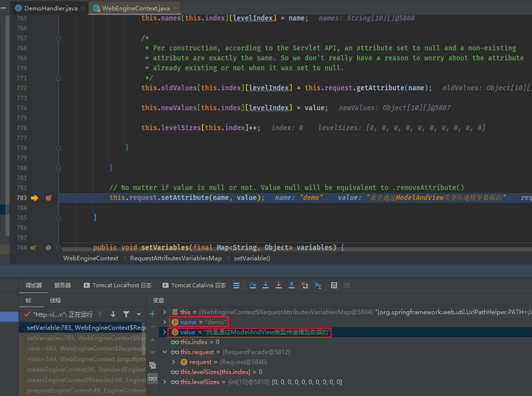Image resolution: width=532 pixels, height=396 pixels.
Task: Select the this.levelSizes[this.index] watch row
Action: coord(346,372)
